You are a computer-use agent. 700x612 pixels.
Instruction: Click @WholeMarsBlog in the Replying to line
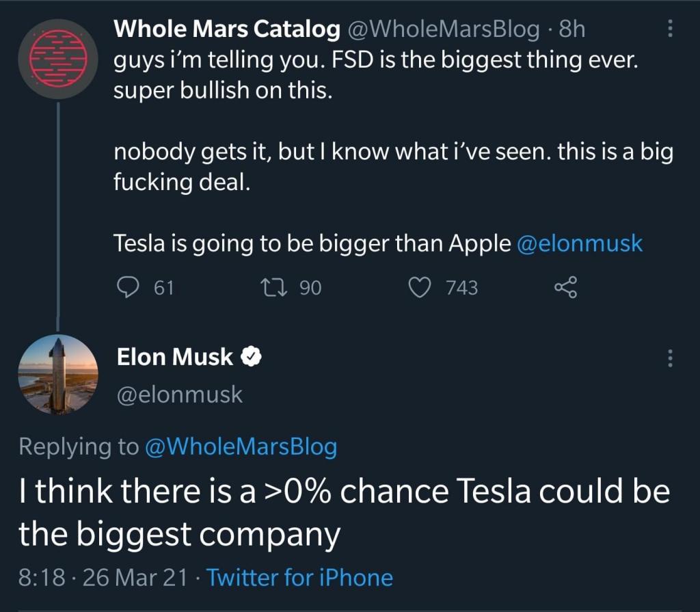[x=241, y=447]
